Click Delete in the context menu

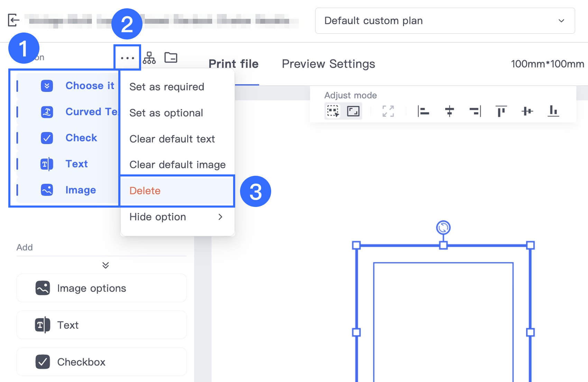coord(177,191)
